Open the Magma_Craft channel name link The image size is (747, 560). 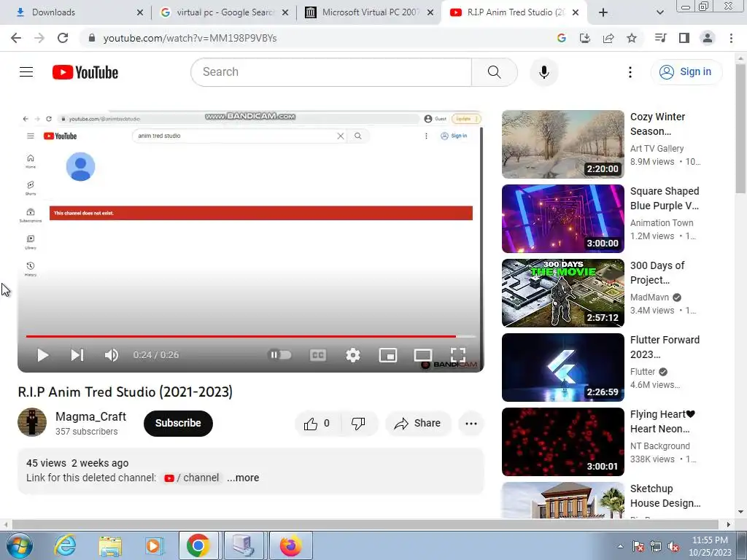click(x=90, y=416)
